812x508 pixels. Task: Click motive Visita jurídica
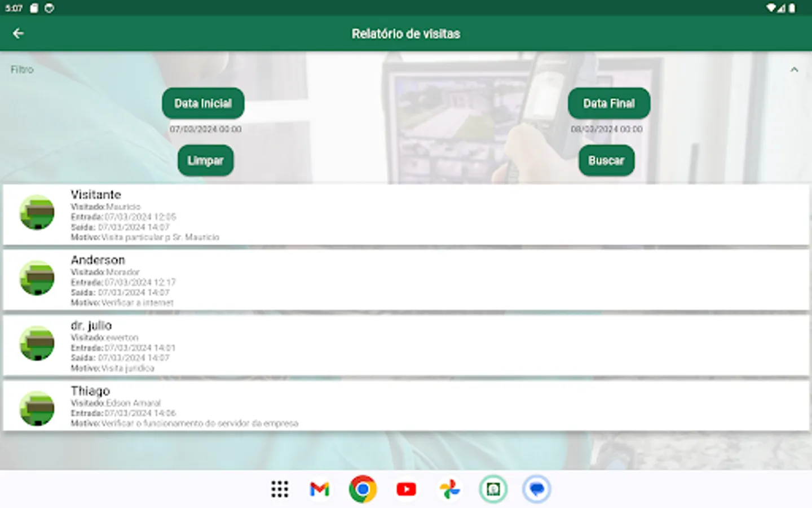[x=112, y=368]
